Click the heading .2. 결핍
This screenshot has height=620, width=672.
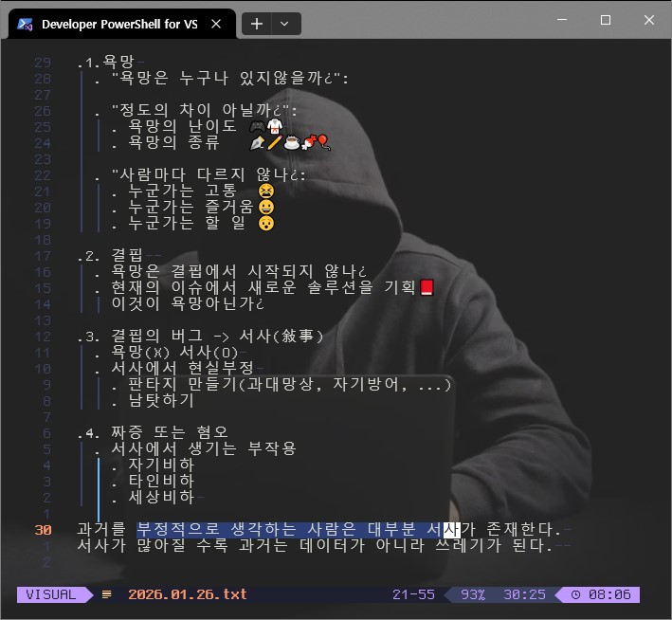pyautogui.click(x=110, y=256)
